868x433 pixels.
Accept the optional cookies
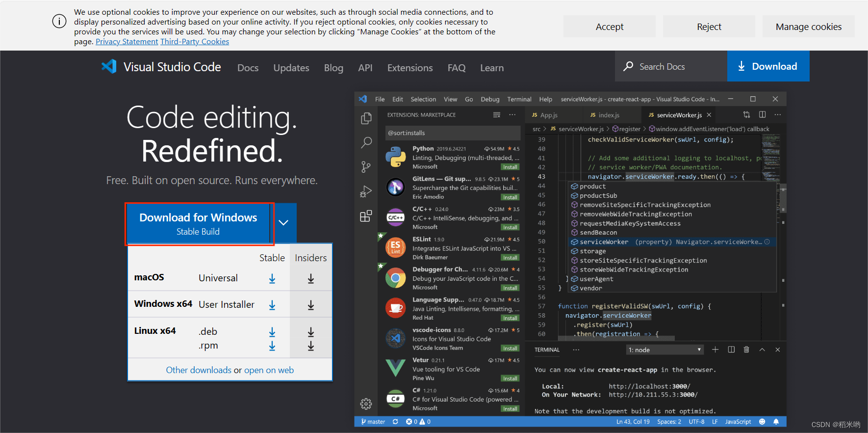(610, 27)
